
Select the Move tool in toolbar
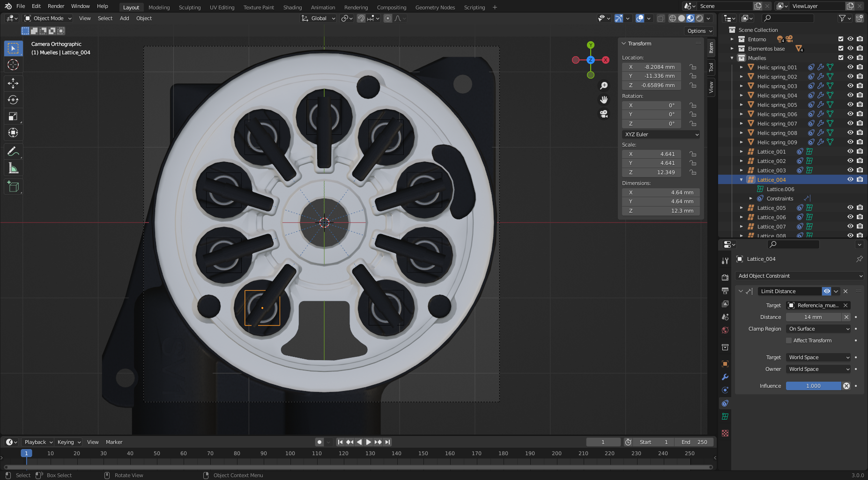point(13,83)
